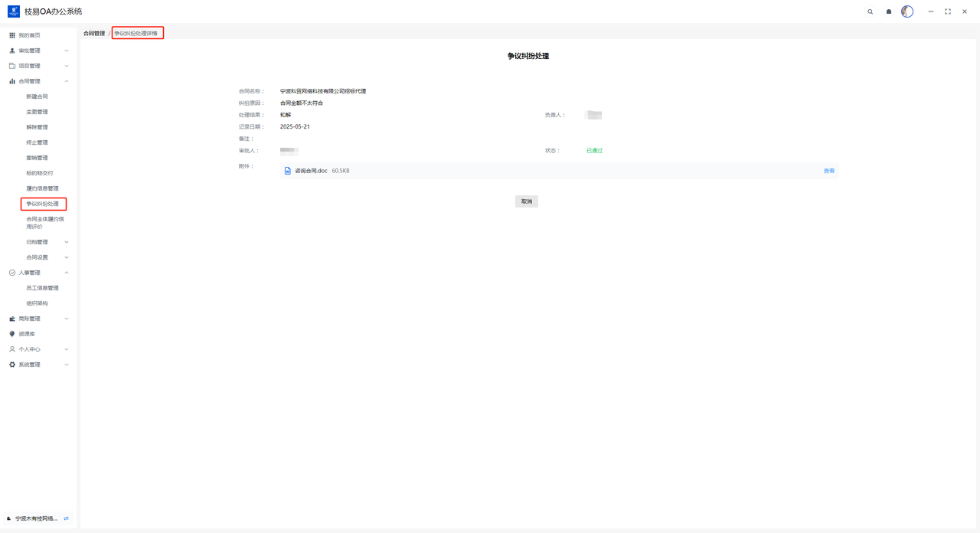Click the user avatar in top bar
Image resolution: width=980 pixels, height=533 pixels.
tap(907, 11)
